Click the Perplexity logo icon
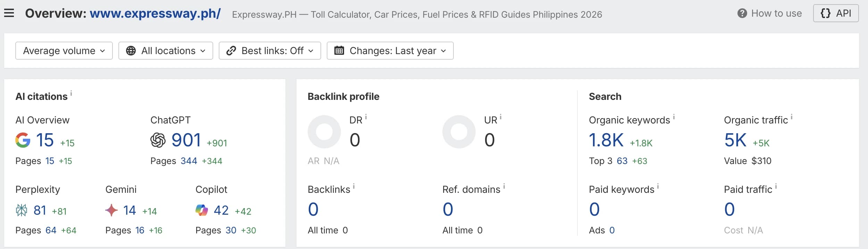868x249 pixels. click(x=22, y=210)
